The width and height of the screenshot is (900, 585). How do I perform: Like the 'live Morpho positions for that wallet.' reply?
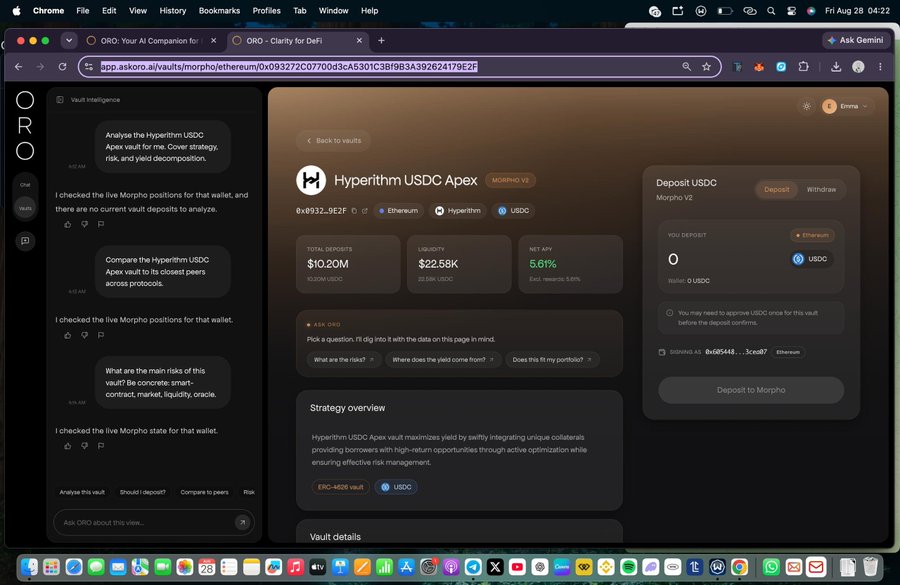tap(68, 335)
